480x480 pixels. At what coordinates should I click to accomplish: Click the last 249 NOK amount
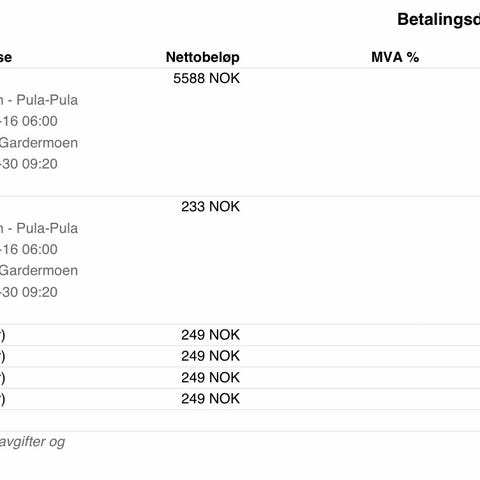[x=210, y=399]
